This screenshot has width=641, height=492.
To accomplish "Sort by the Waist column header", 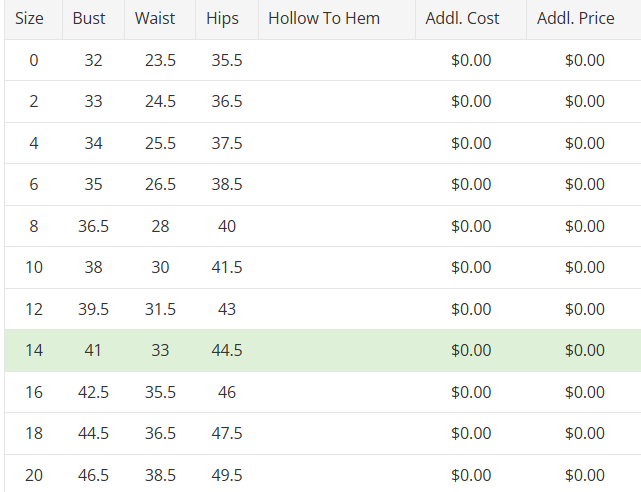I will 155,19.
